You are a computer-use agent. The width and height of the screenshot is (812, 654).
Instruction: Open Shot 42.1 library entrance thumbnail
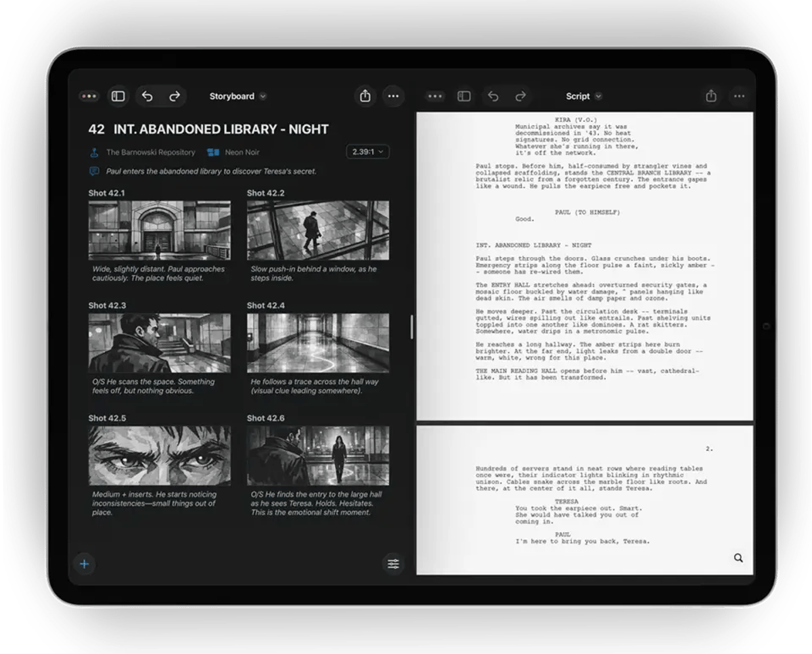(159, 230)
